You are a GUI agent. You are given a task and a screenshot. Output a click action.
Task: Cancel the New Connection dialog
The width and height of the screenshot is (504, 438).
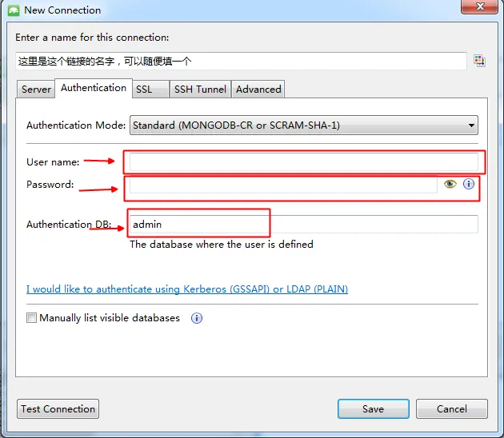click(452, 408)
